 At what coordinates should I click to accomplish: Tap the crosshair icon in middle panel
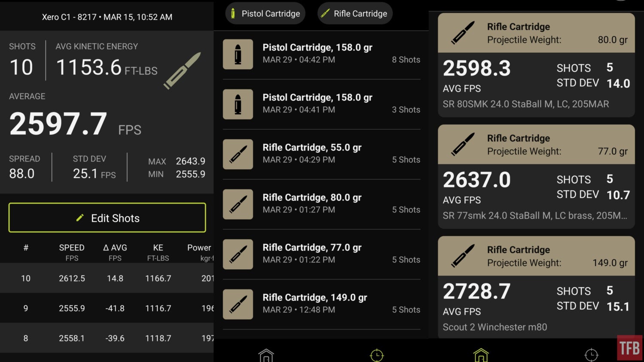tap(377, 355)
